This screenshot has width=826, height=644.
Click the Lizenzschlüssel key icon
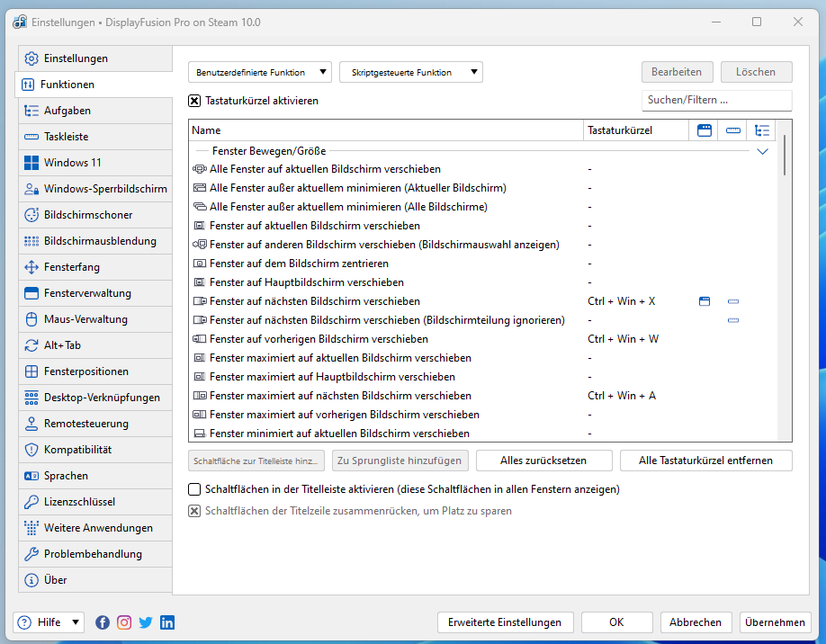31,502
